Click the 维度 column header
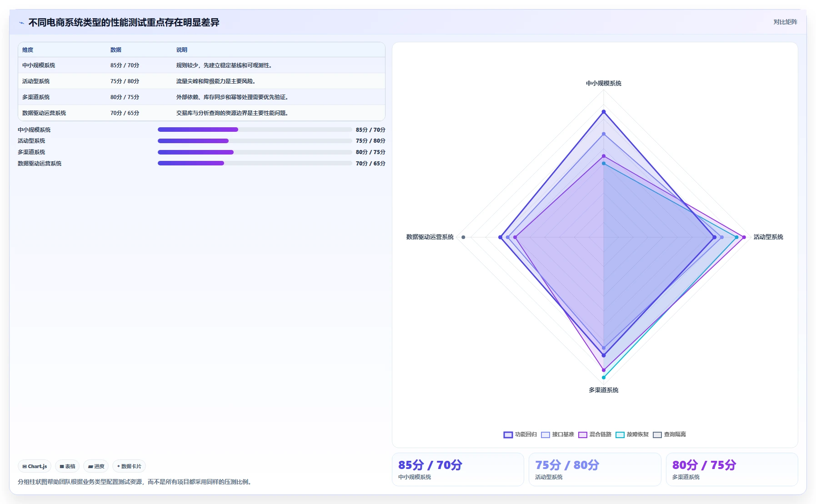Image resolution: width=816 pixels, height=504 pixels. click(x=28, y=50)
